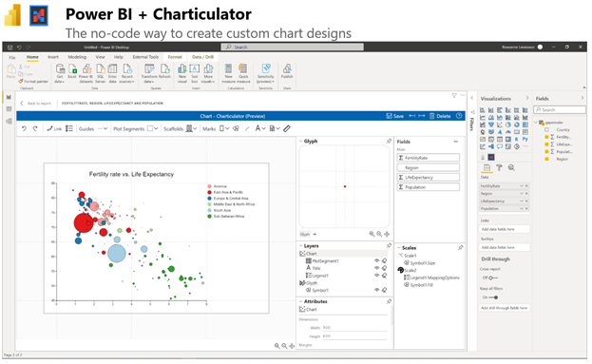Click Delete in the Charticulator header

coord(440,116)
